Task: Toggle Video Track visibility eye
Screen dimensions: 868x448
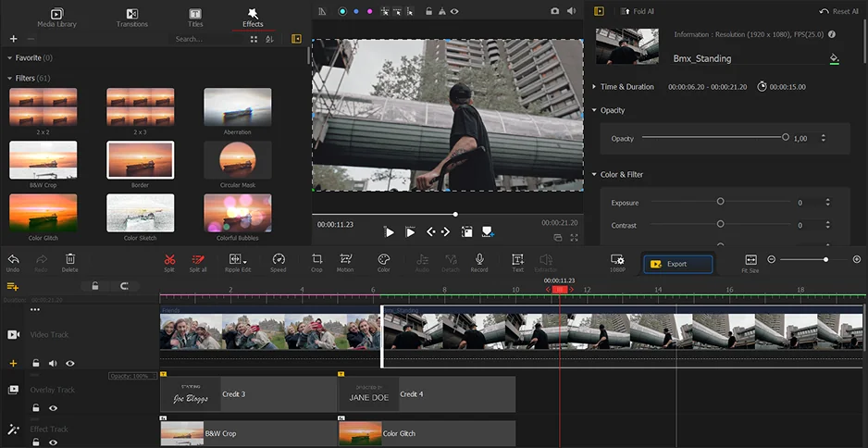Action: tap(70, 364)
